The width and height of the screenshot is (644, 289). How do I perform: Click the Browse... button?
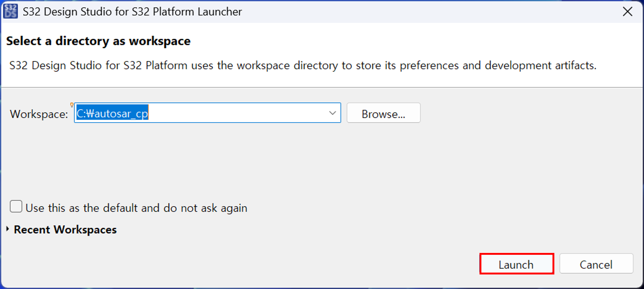pyautogui.click(x=383, y=113)
